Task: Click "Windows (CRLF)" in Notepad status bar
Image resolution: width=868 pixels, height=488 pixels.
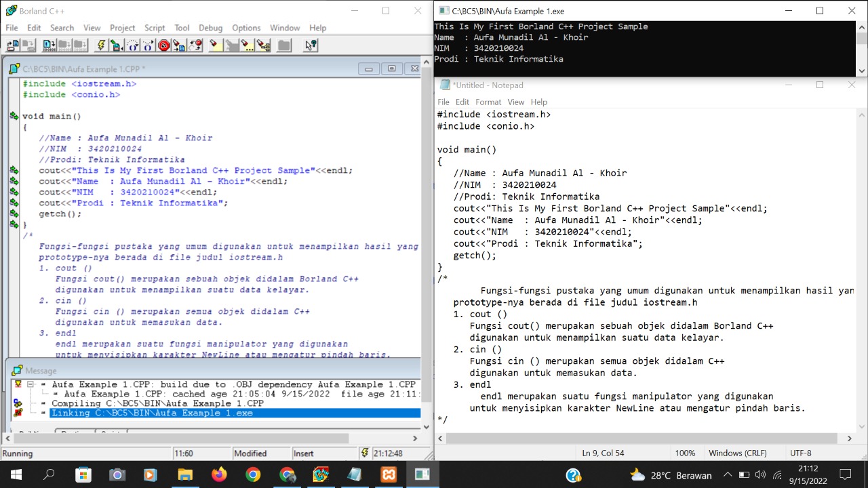Action: tap(737, 453)
